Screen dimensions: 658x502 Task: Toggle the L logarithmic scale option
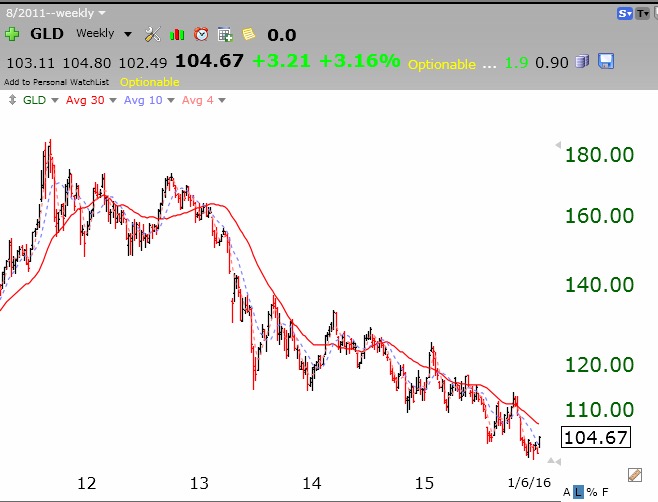(579, 492)
